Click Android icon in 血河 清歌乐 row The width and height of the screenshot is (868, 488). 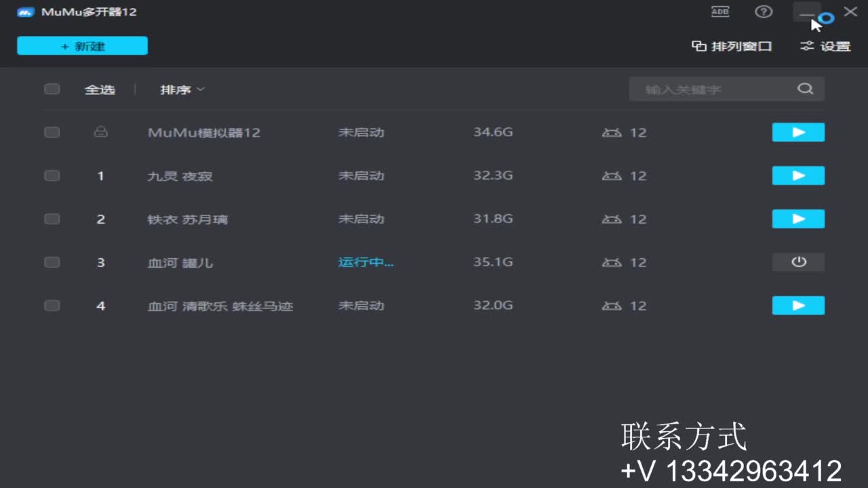pyautogui.click(x=612, y=306)
